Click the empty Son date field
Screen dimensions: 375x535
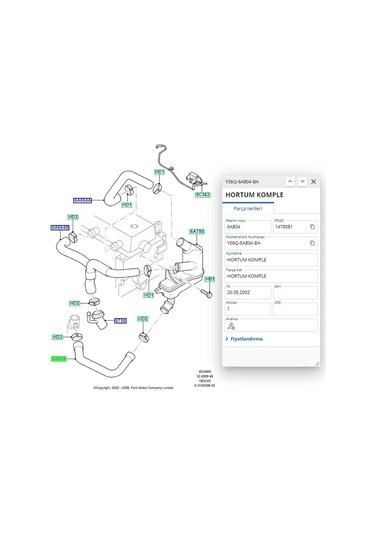[295, 292]
